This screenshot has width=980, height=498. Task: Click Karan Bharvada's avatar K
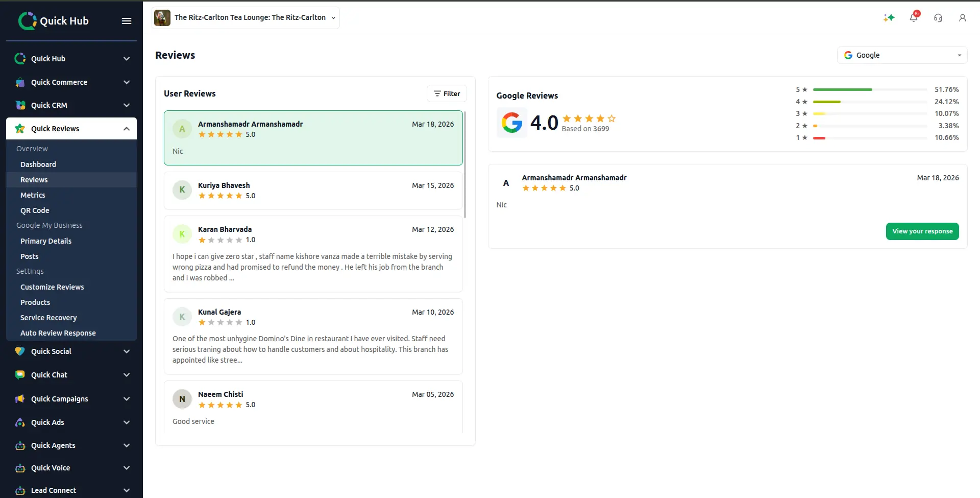[182, 234]
